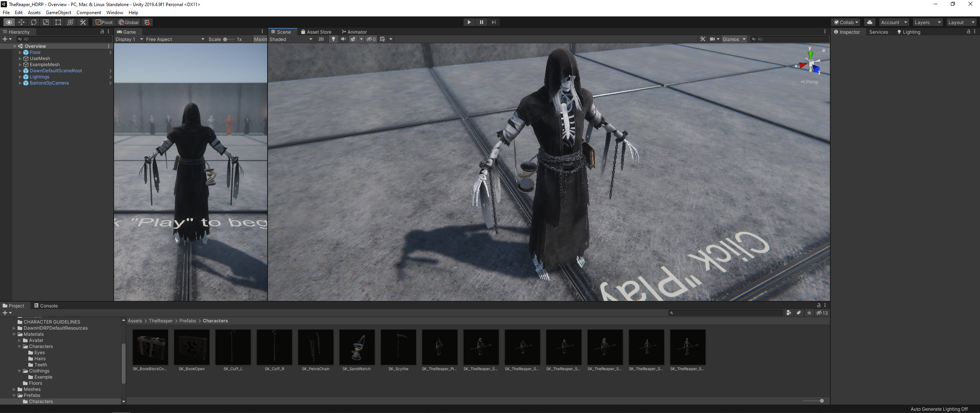Toggle hidden packages visibility (13)
This screenshot has width=980, height=413.
tap(822, 313)
